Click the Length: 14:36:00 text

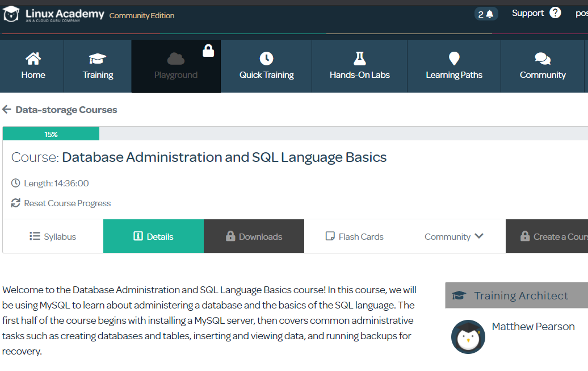[x=56, y=184]
